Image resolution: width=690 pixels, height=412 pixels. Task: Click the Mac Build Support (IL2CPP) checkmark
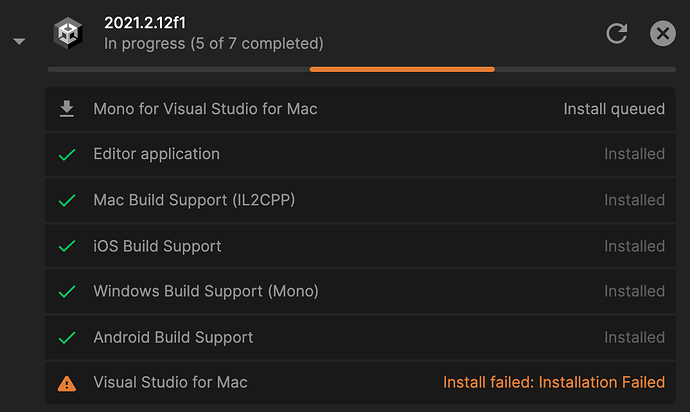[67, 200]
